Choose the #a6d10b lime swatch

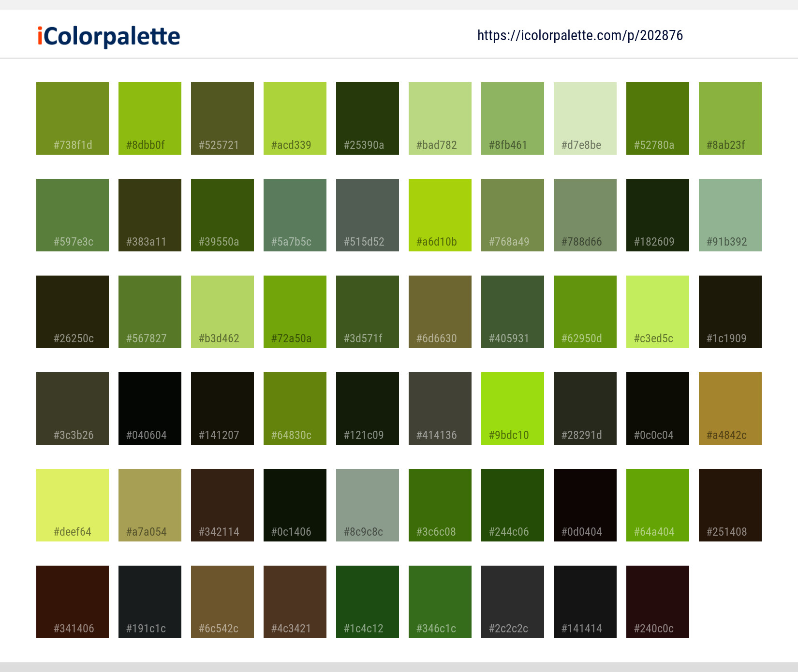point(440,215)
